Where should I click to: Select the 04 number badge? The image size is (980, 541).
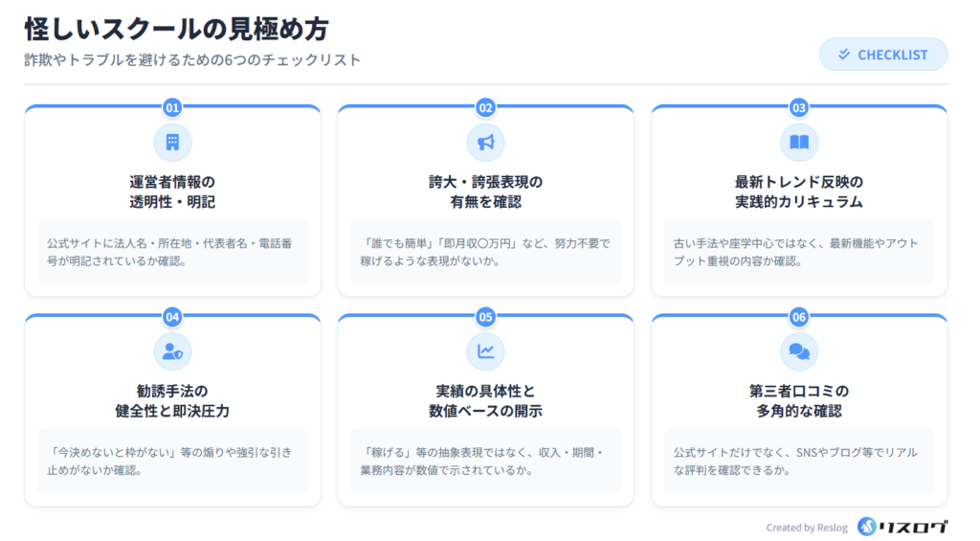172,316
